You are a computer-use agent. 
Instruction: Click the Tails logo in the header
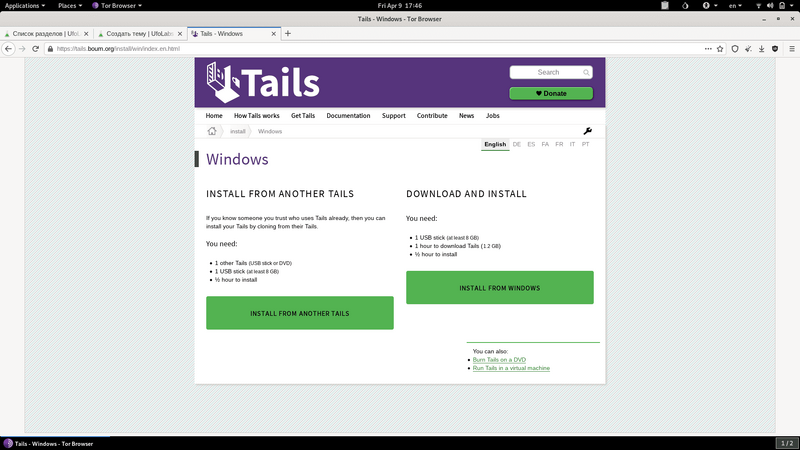pyautogui.click(x=263, y=82)
